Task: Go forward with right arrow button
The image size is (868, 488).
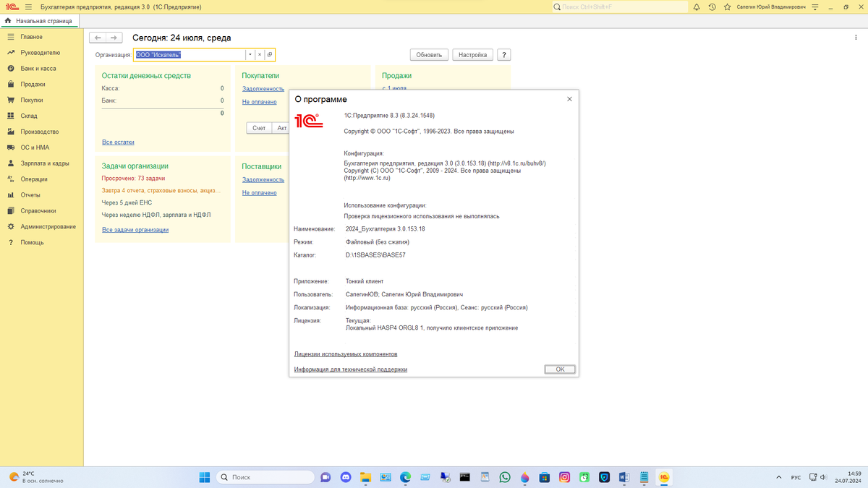Action: pyautogui.click(x=114, y=38)
